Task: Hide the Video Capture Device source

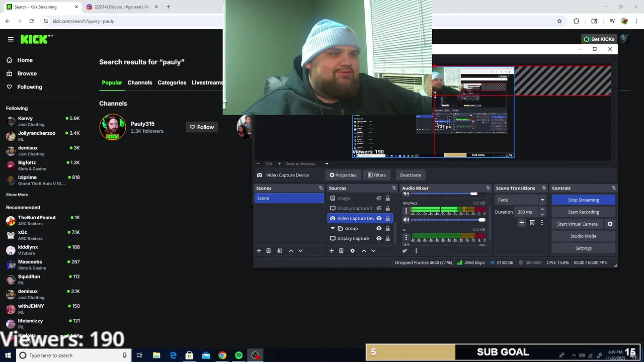Action: click(379, 218)
